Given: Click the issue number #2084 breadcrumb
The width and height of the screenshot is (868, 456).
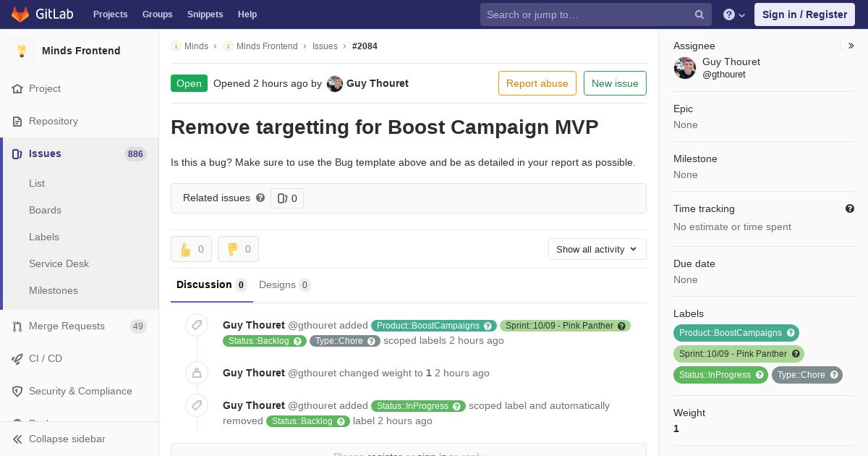Looking at the screenshot, I should click(365, 46).
